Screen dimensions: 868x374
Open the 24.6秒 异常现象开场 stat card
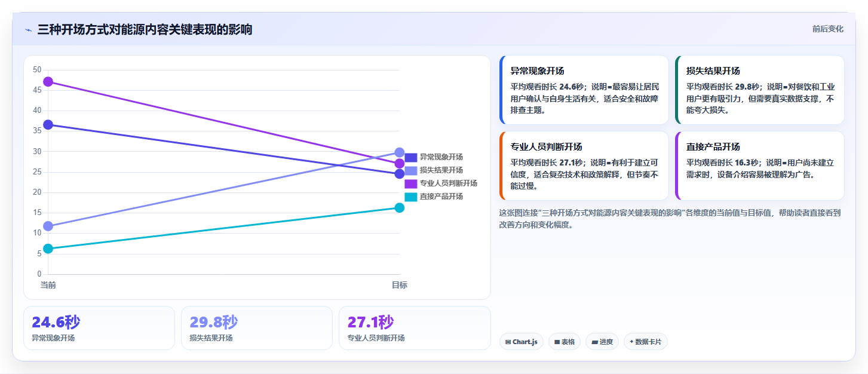tap(99, 328)
